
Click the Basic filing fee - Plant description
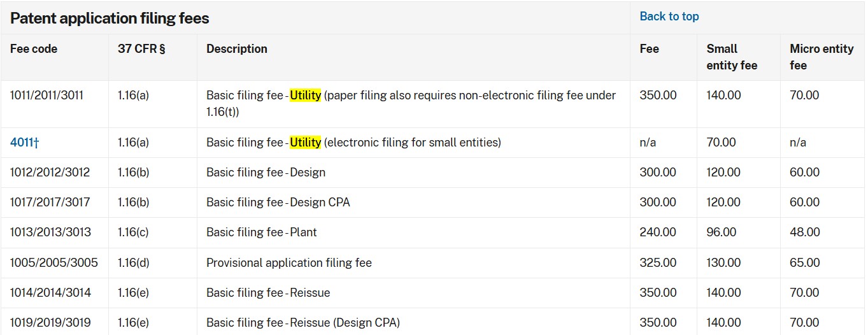click(x=262, y=232)
